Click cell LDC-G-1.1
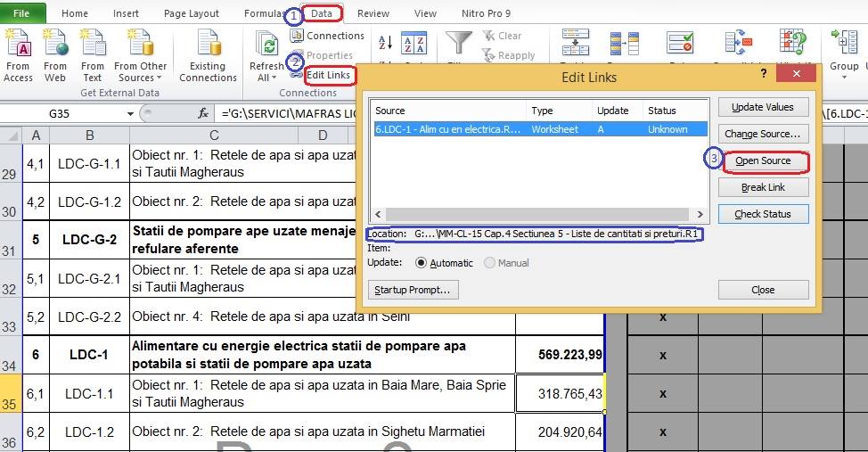Image resolution: width=868 pixels, height=452 pixels. pyautogui.click(x=89, y=163)
